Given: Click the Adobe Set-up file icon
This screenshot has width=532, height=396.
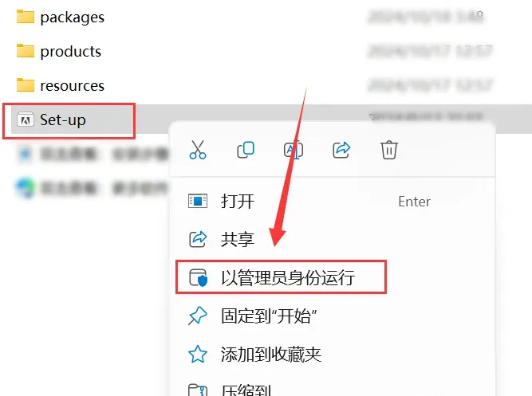Looking at the screenshot, I should 26,120.
